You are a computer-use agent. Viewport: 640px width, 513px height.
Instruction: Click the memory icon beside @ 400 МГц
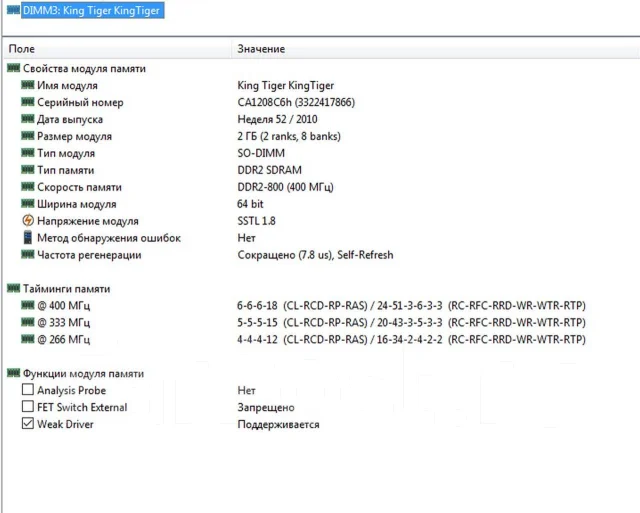coord(27,305)
